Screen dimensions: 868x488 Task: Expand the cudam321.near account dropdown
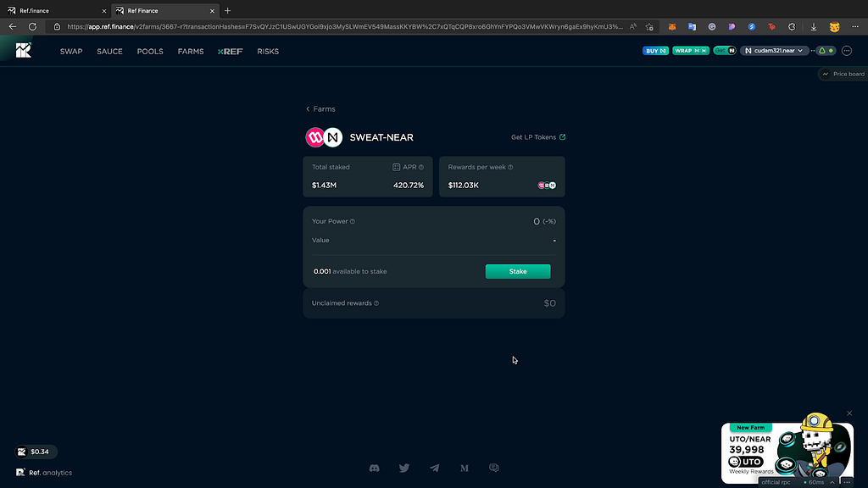[774, 50]
